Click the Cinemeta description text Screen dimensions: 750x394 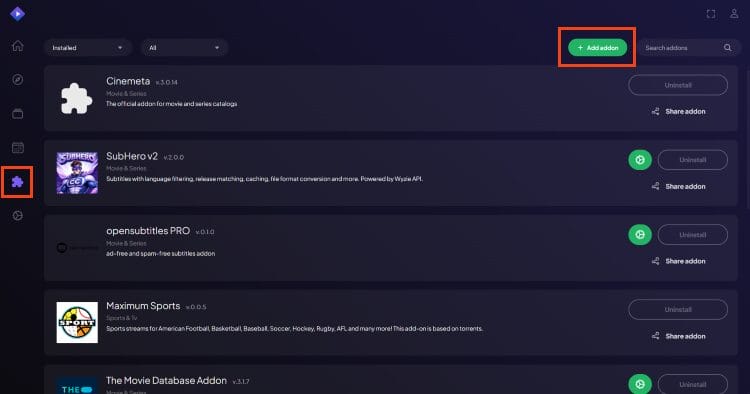pyautogui.click(x=172, y=104)
